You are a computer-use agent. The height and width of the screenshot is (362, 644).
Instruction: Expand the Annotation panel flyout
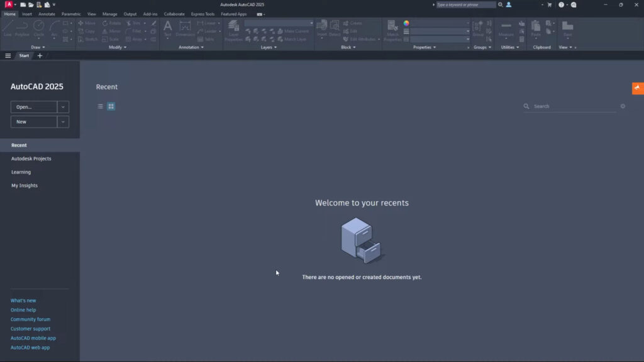coord(191,47)
